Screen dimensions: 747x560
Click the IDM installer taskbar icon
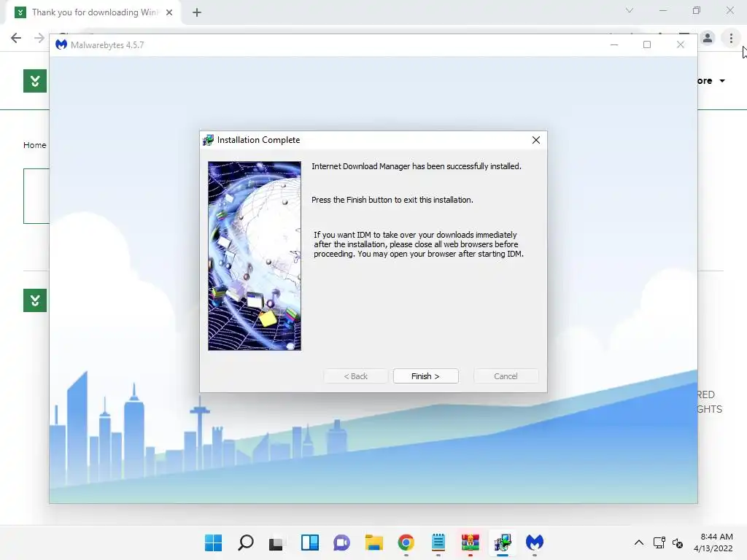503,542
